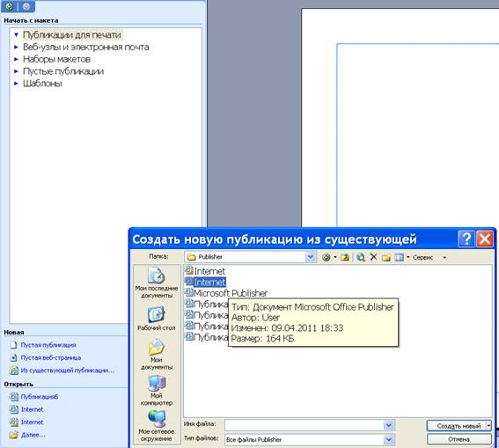The image size is (499, 448).
Task: Click the dialog toolbar's green Back button
Action: click(x=326, y=257)
